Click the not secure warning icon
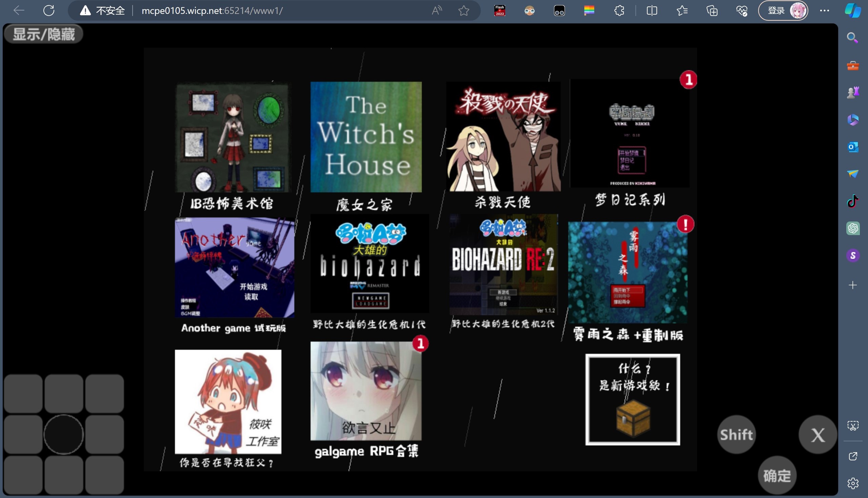 pos(85,11)
